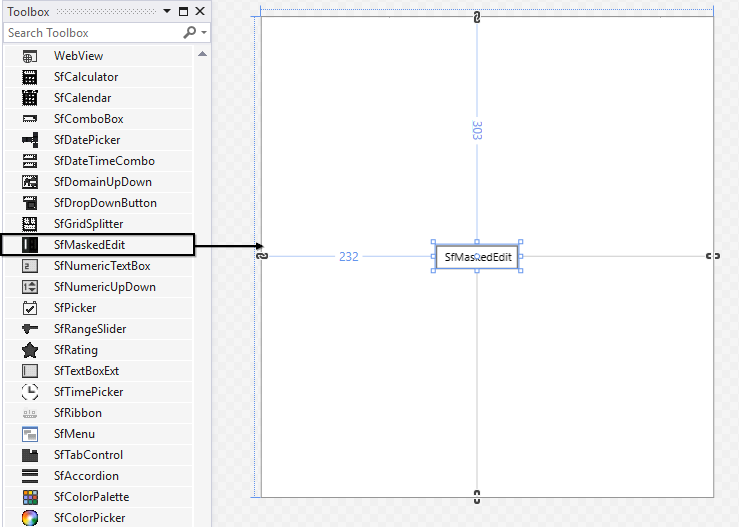Pick the SfDropDownButton label
739x527 pixels.
pyautogui.click(x=105, y=203)
